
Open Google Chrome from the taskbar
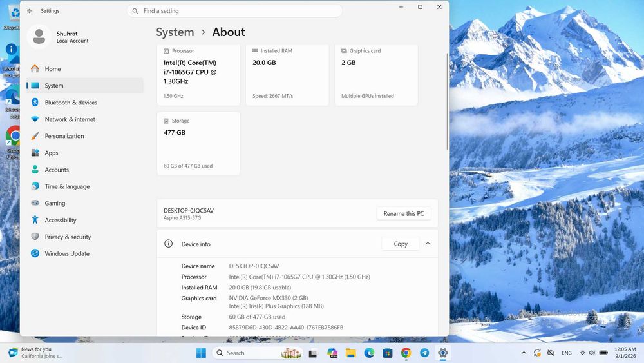[406, 353]
